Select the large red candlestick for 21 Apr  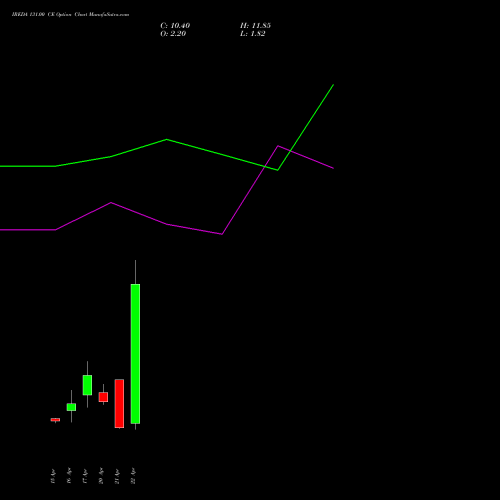click(119, 403)
